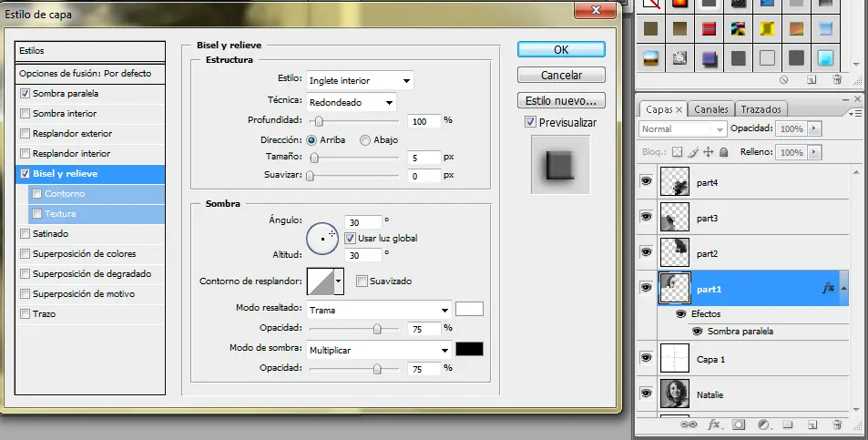Enable the Sombra interior checkbox
Image resolution: width=868 pixels, height=440 pixels.
[25, 114]
